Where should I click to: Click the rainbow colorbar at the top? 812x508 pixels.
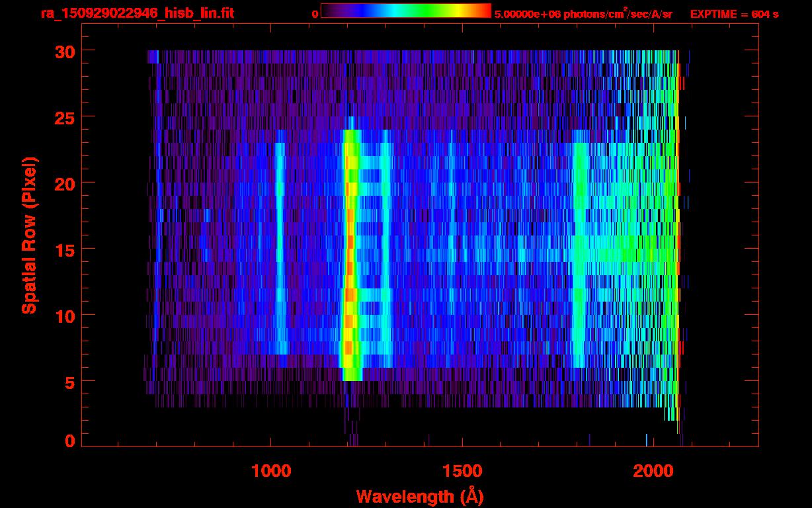pos(405,11)
